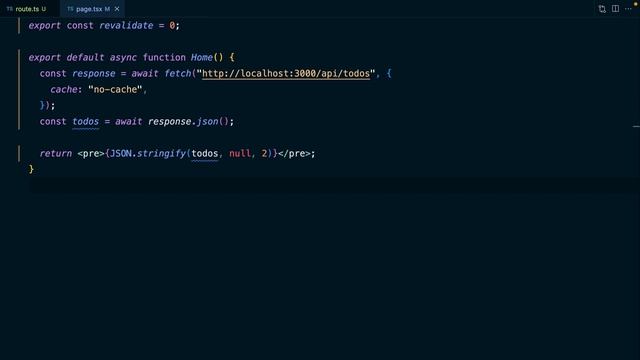This screenshot has height=360, width=640.
Task: Place cursor on the 'fetch' call
Action: (178, 73)
